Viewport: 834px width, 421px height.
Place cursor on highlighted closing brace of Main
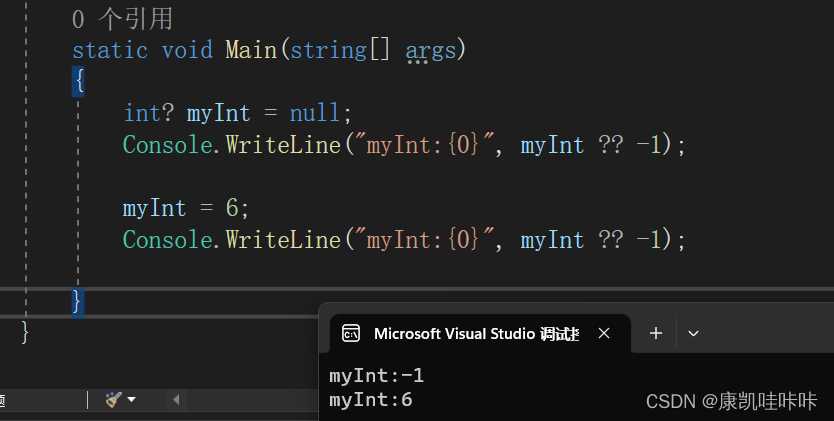[78, 301]
